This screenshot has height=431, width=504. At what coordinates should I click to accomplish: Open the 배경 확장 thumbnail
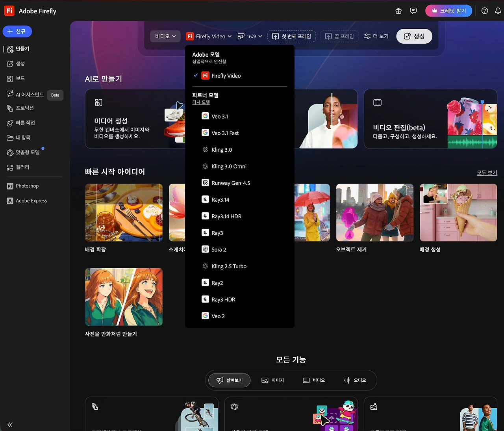coord(124,212)
